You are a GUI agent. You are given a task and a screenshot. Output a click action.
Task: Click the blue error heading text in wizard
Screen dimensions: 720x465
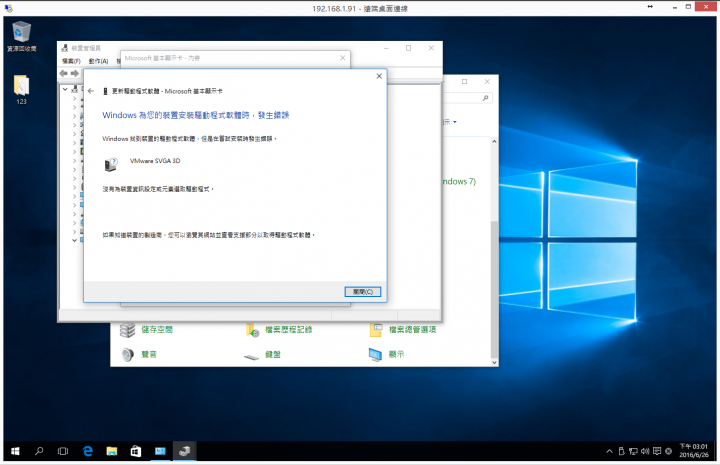click(196, 115)
